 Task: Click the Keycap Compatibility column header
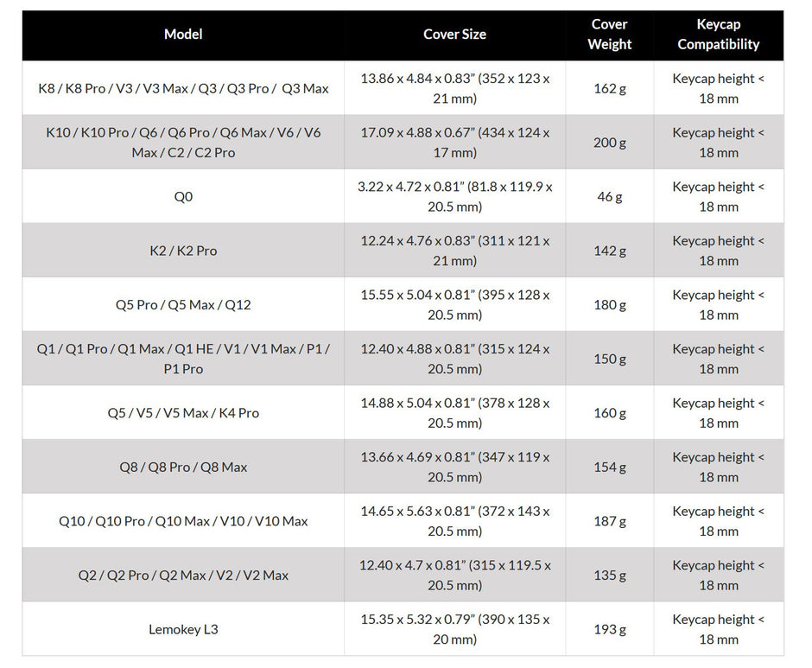coord(718,35)
